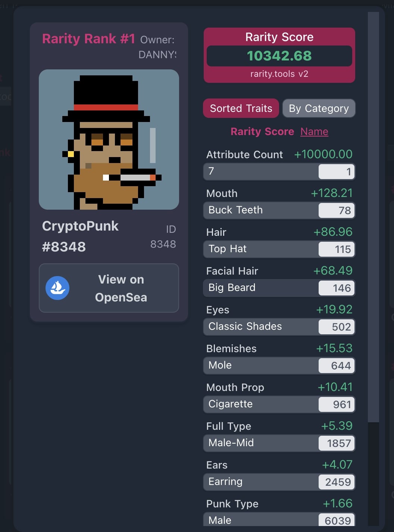Switch to By Category tab

[x=319, y=108]
